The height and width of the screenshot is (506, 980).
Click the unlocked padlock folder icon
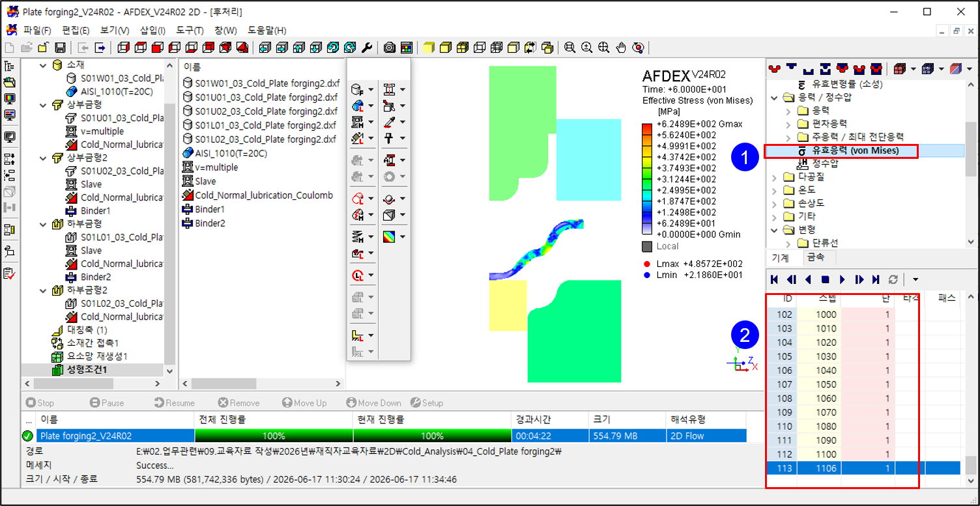(x=43, y=48)
